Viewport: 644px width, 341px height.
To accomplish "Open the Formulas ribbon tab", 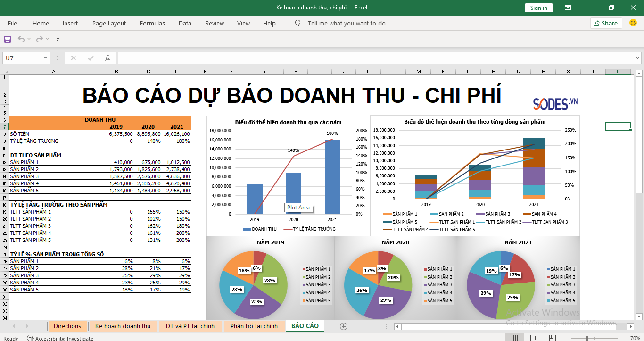I will click(x=152, y=23).
